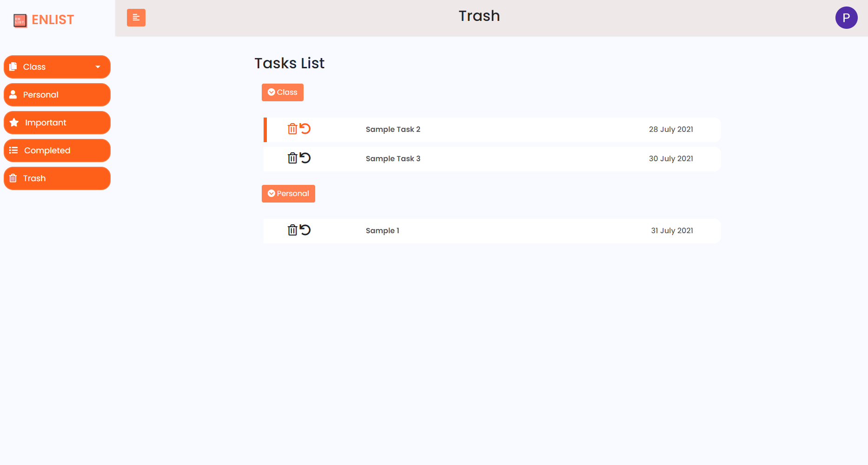868x465 pixels.
Task: Click the Trash page title in header
Action: pyautogui.click(x=479, y=16)
